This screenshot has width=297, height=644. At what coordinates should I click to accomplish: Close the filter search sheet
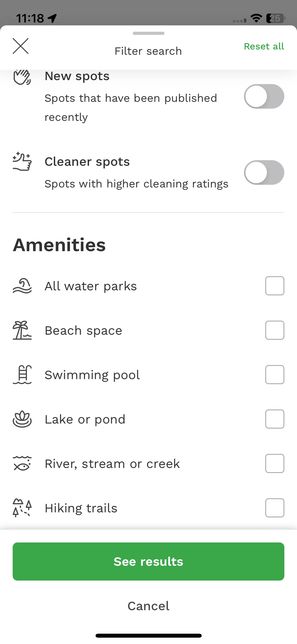pos(21,46)
